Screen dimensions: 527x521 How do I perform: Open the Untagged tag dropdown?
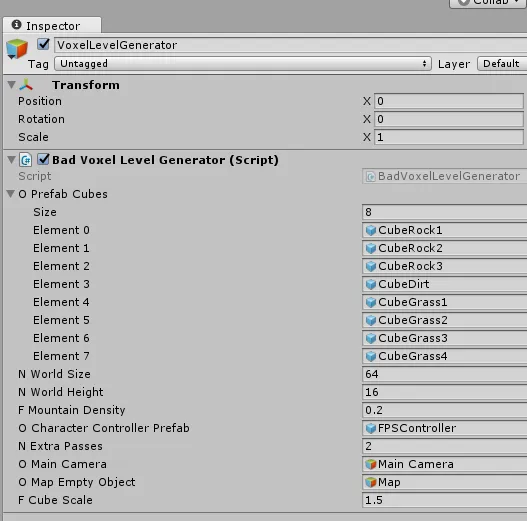(x=243, y=64)
